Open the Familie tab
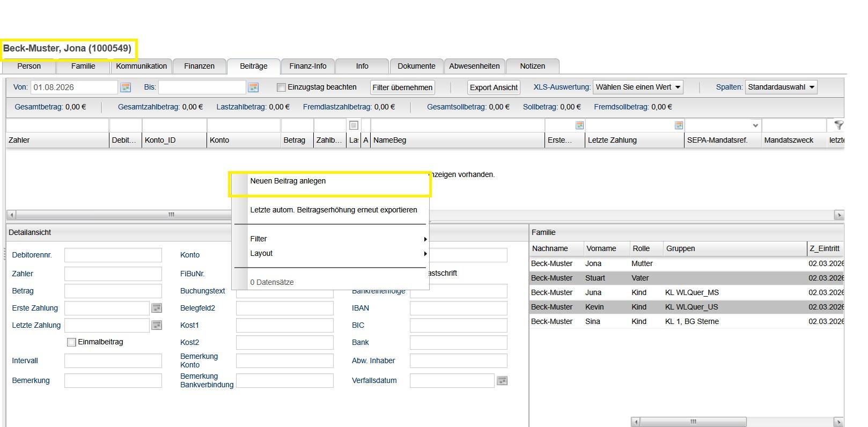868x427 pixels. pos(83,66)
